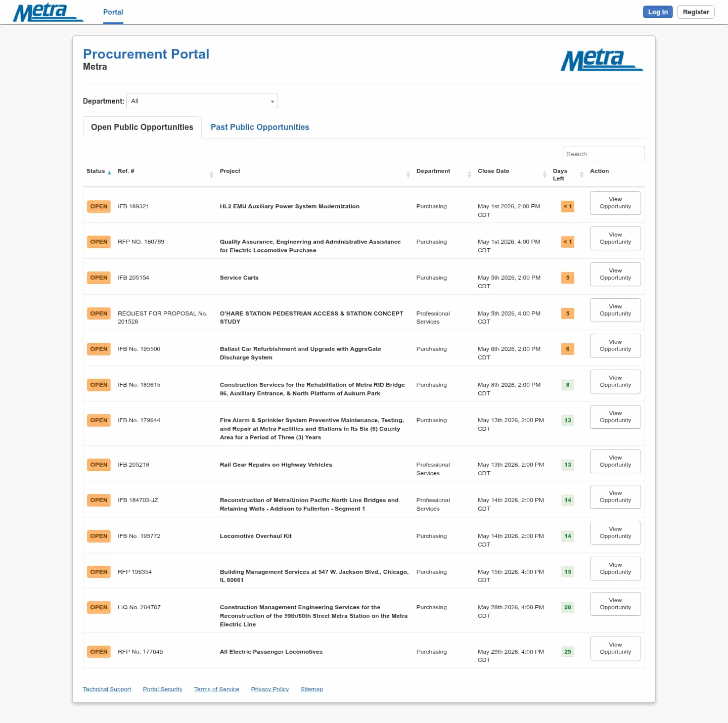Viewport: 728px width, 723px height.
Task: View Opportunity for Locomotive Overhaul Kit
Action: [x=615, y=533]
